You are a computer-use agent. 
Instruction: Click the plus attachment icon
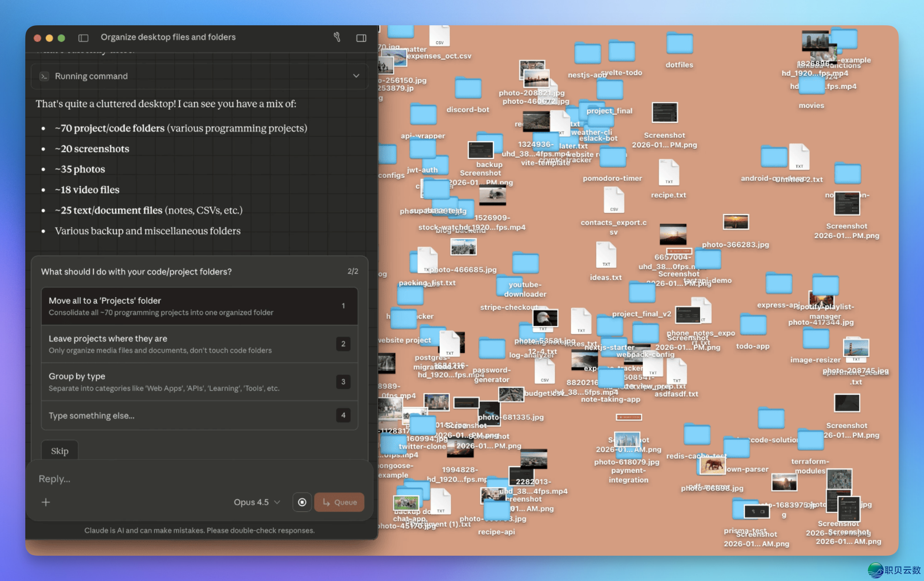[x=46, y=502]
